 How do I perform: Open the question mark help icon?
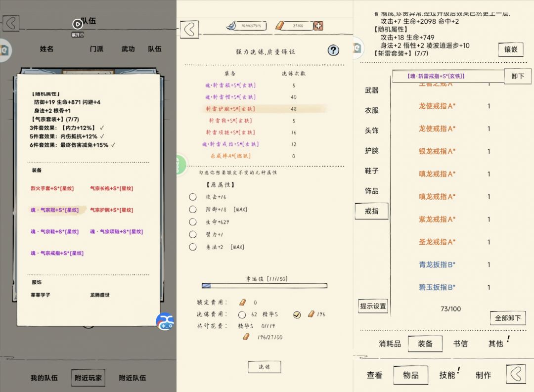click(x=333, y=50)
